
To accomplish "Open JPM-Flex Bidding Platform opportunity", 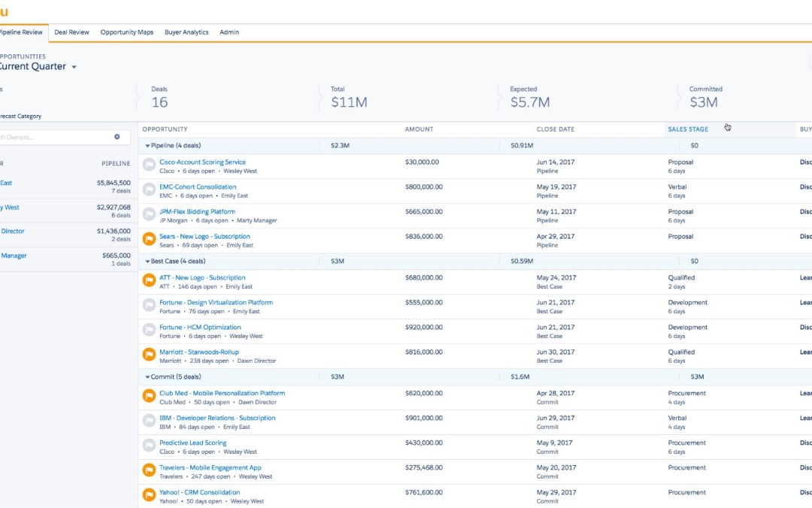I will (197, 211).
